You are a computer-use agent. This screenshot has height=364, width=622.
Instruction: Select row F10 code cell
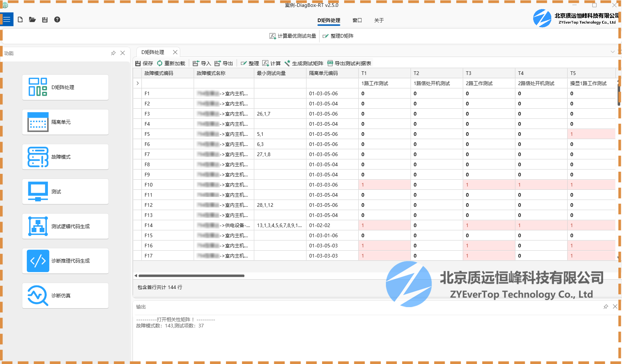[168, 185]
